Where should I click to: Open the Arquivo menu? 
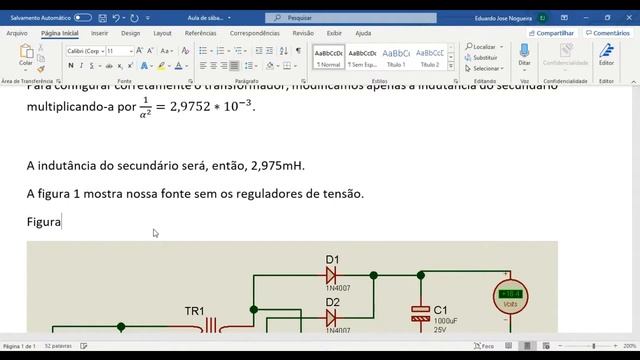pyautogui.click(x=17, y=33)
